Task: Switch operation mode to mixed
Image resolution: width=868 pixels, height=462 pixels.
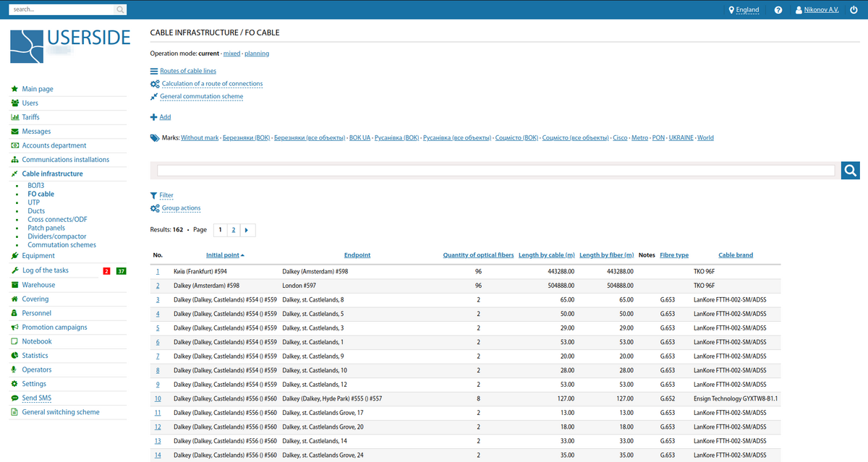Action: [x=231, y=54]
